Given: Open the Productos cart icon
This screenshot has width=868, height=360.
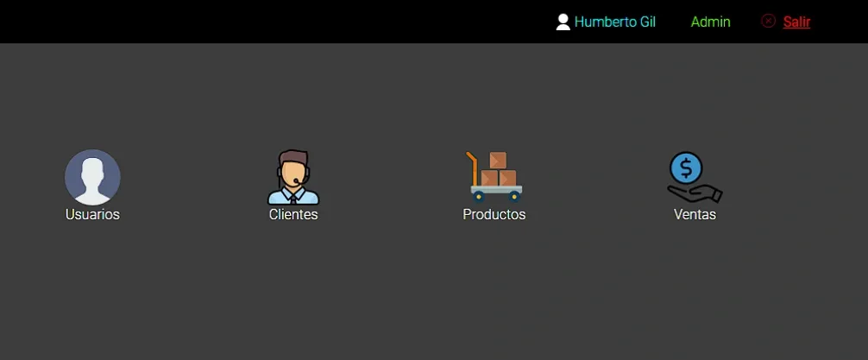Looking at the screenshot, I should (494, 177).
